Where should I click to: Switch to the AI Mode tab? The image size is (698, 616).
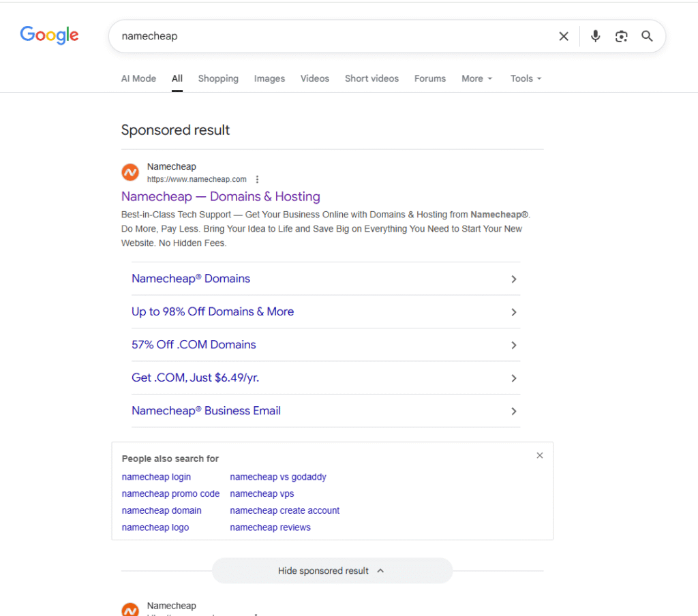[x=138, y=78]
